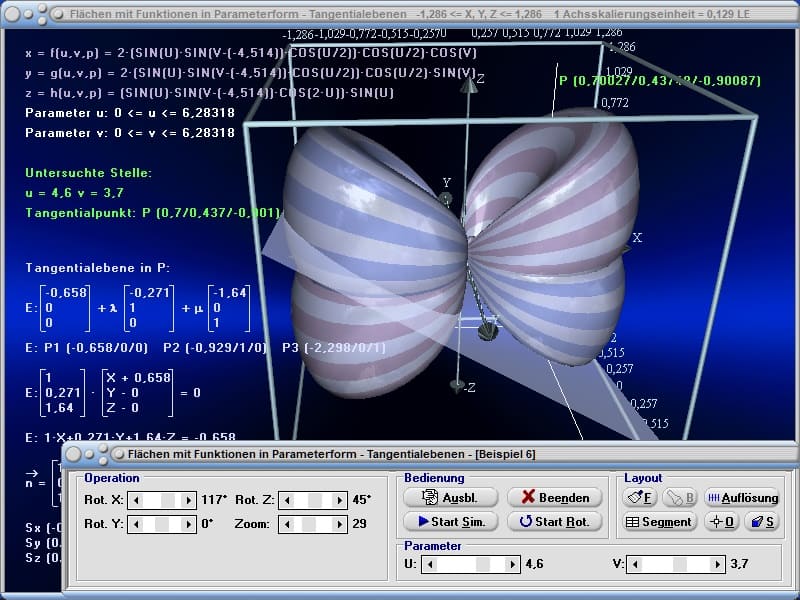Click the green point label P (0,70027/...)
This screenshot has height=600, width=800.
click(x=660, y=81)
